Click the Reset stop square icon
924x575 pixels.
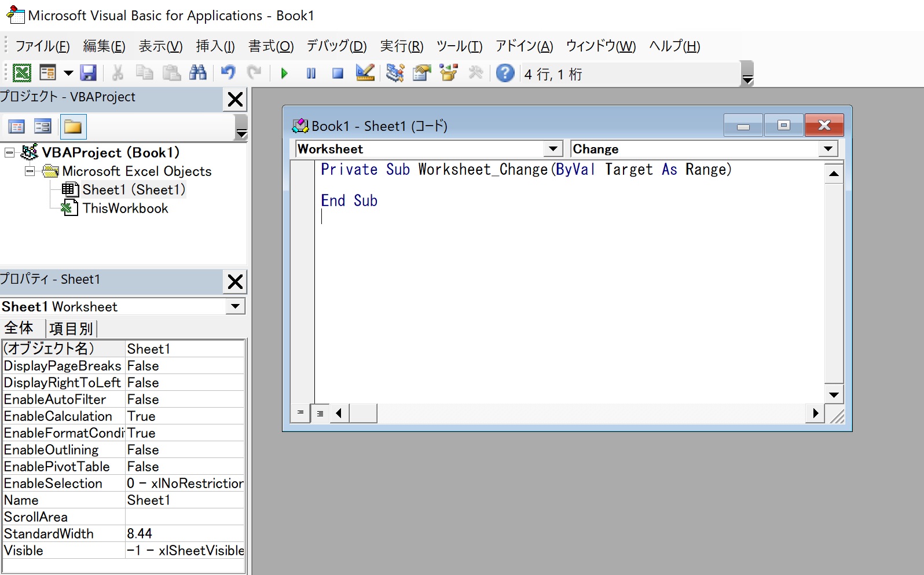338,74
